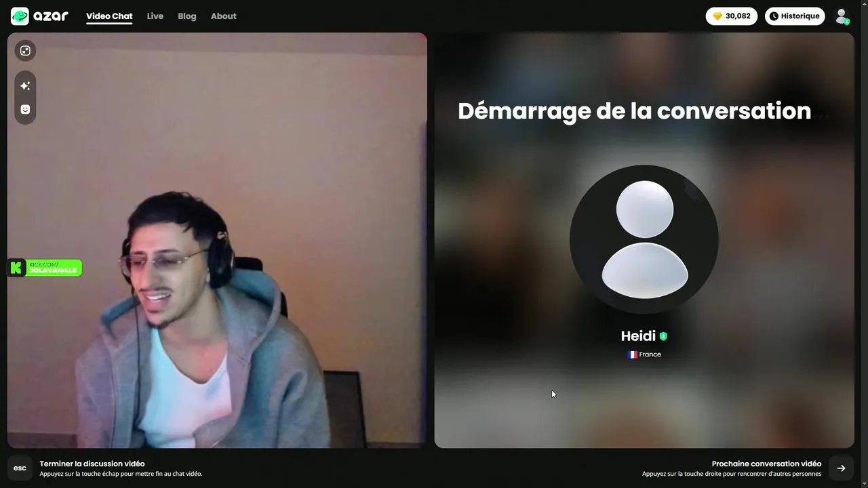Open the About page

(224, 16)
